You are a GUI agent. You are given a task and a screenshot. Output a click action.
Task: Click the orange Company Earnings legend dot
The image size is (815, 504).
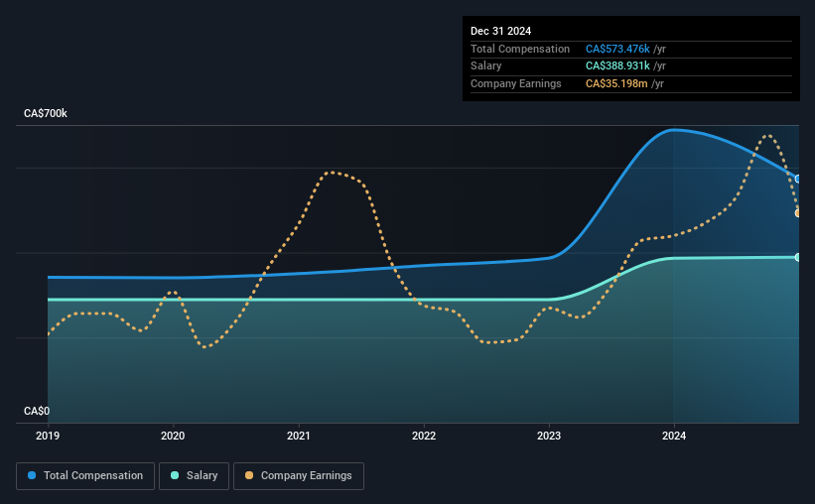249,475
